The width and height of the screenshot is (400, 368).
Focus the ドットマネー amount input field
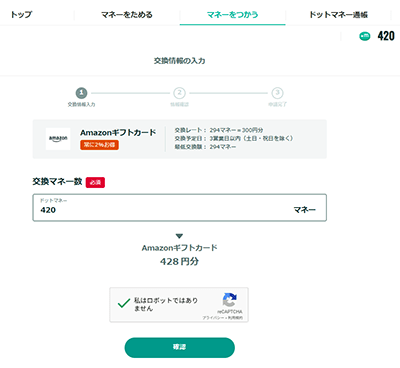[179, 208]
